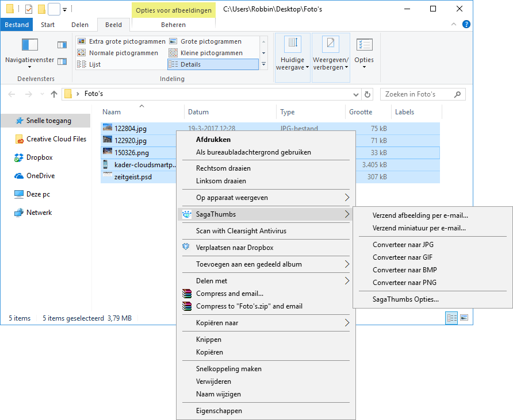
Task: Switch to large thumbnails via status bar icon
Action: pos(464,318)
